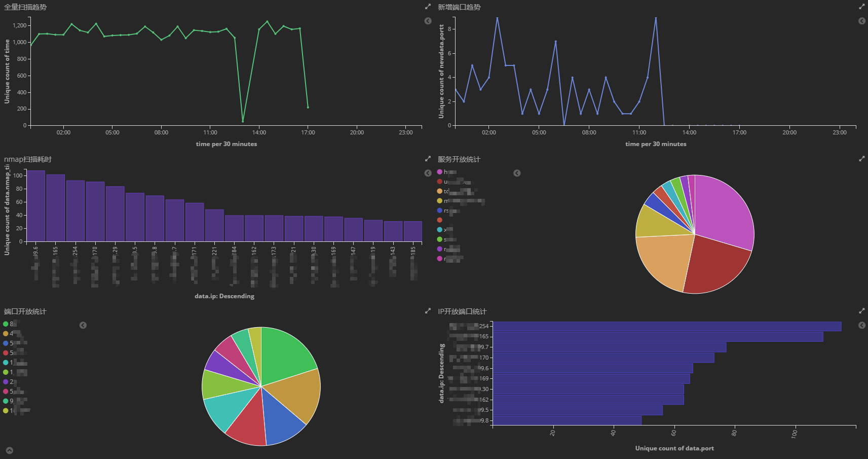Maximize the IP开放端口统计 bar chart panel

click(x=861, y=310)
